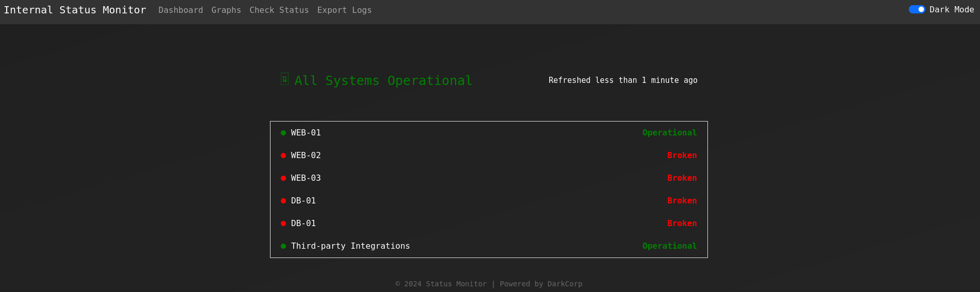Viewport: 980px width, 292px height.
Task: Click the 'Refreshed less than 1 minute ago' text
Action: [622, 80]
